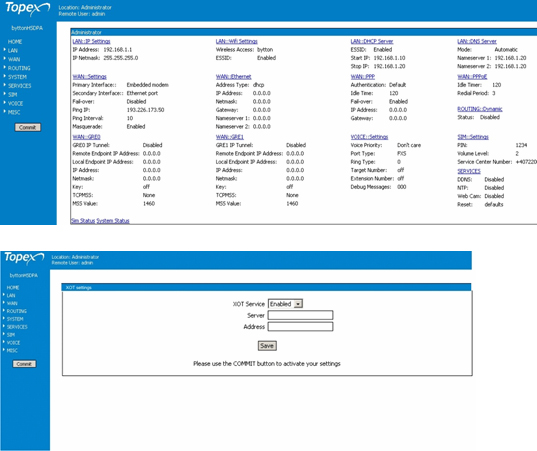The width and height of the screenshot is (537, 451).
Task: Open VOICE in the XOT page sidebar
Action: [13, 343]
